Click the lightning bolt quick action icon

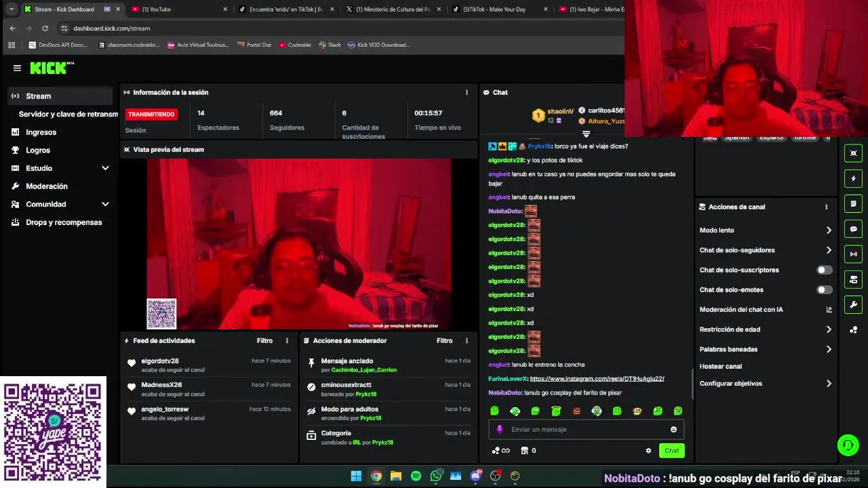(x=853, y=178)
